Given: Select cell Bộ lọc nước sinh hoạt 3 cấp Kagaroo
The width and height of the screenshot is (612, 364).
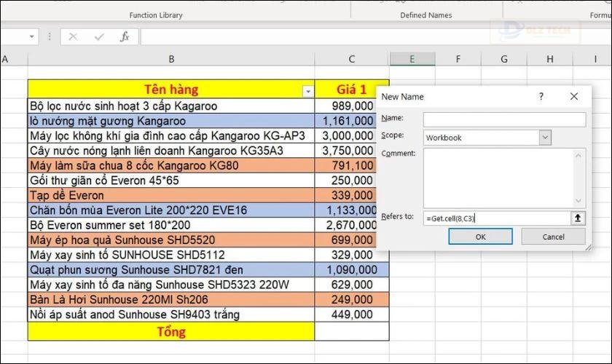Looking at the screenshot, I should point(171,106).
